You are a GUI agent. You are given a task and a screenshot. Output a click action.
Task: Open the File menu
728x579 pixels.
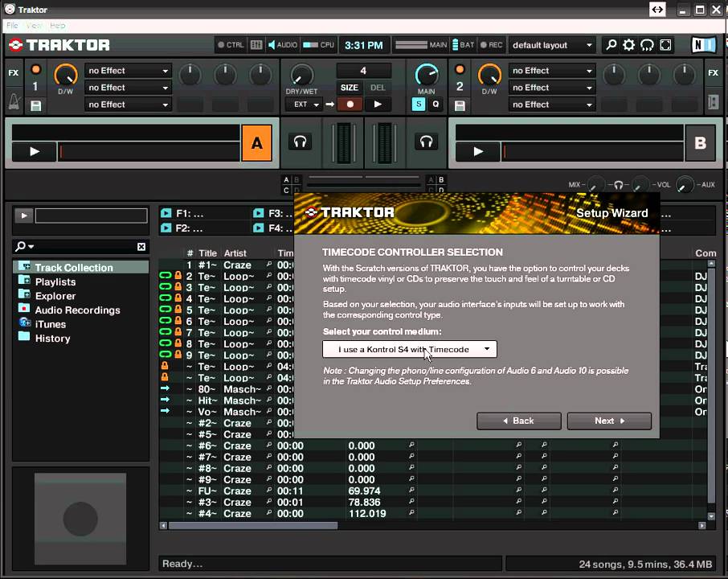click(x=13, y=26)
